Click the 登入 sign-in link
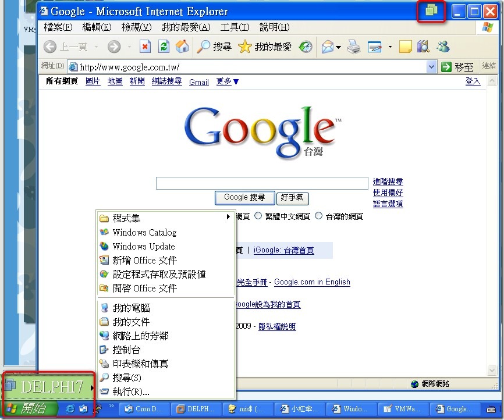The image size is (504, 420). coord(473,81)
